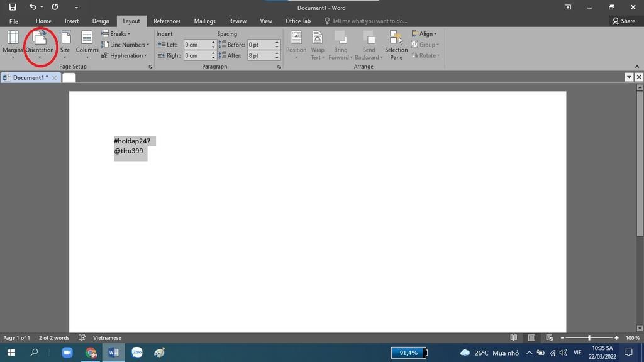644x362 pixels.
Task: Expand the Hyphenation dropdown
Action: click(124, 55)
